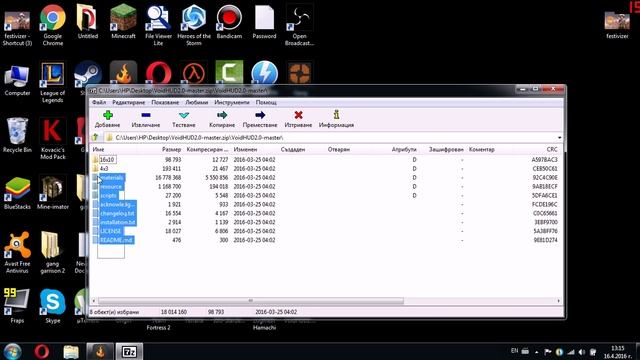Expand the address bar path dropdown
The height and width of the screenshot is (360, 640).
[559, 138]
